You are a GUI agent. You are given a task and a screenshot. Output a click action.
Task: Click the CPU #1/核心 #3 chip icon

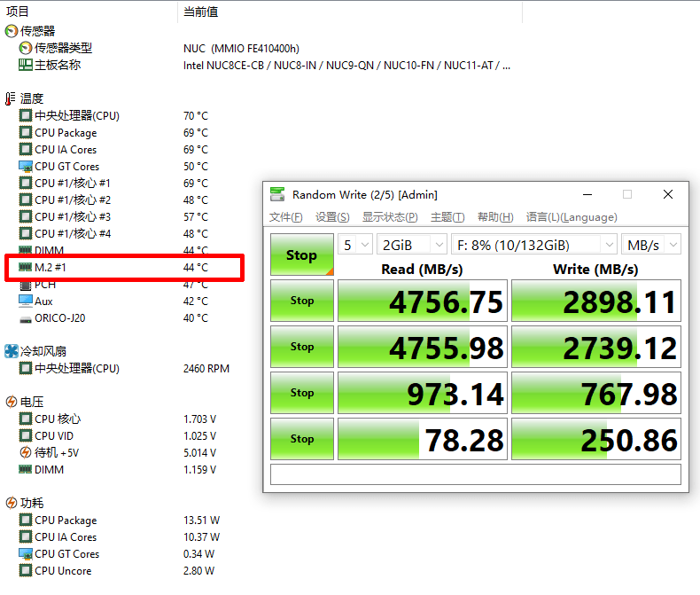26,216
